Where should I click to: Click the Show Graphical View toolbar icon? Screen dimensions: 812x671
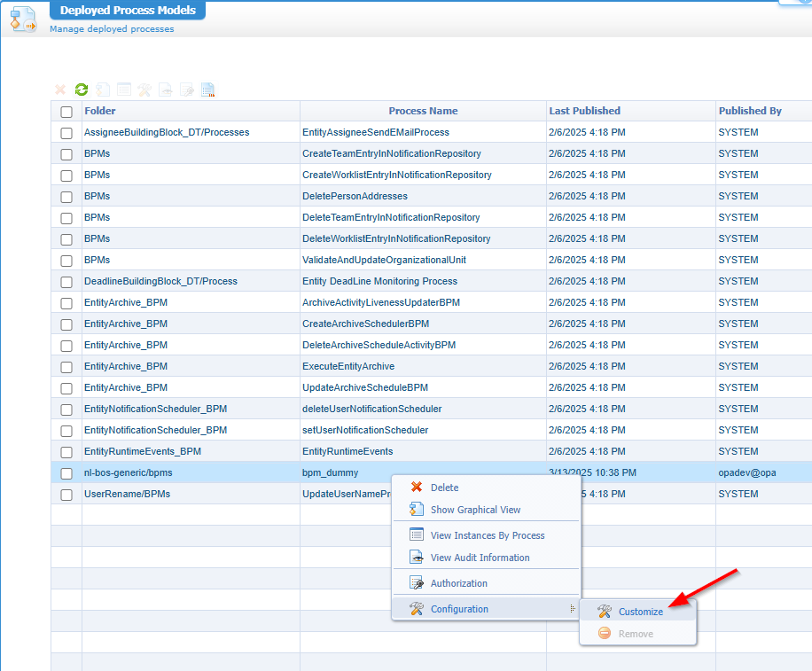click(103, 90)
